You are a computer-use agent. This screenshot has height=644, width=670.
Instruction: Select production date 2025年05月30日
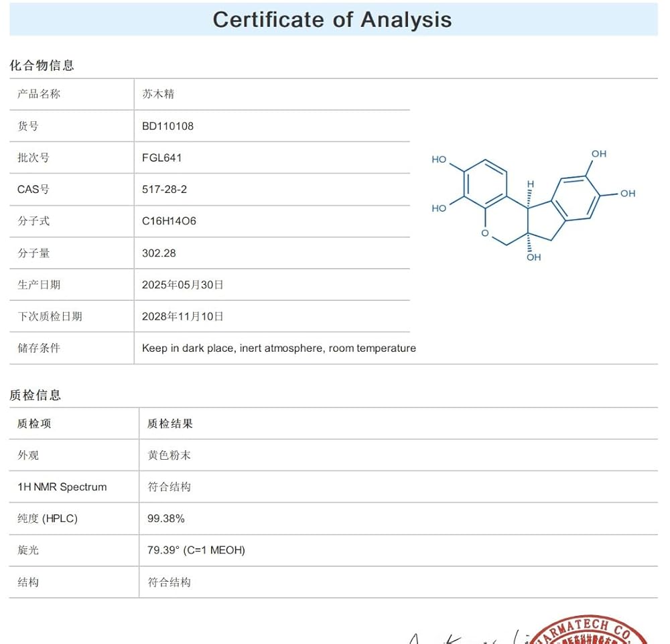click(x=182, y=284)
